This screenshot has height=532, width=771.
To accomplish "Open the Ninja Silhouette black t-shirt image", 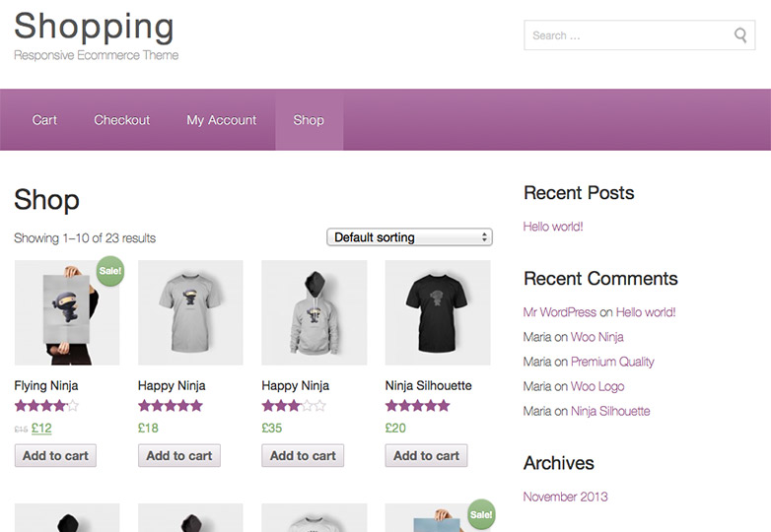I will [438, 313].
